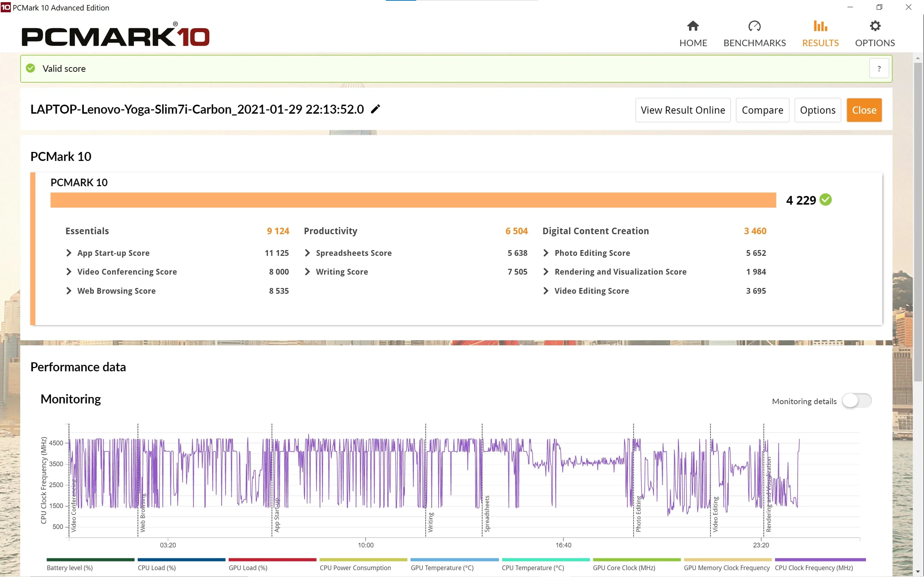
Task: Edit result name with pencil icon
Action: (x=375, y=109)
